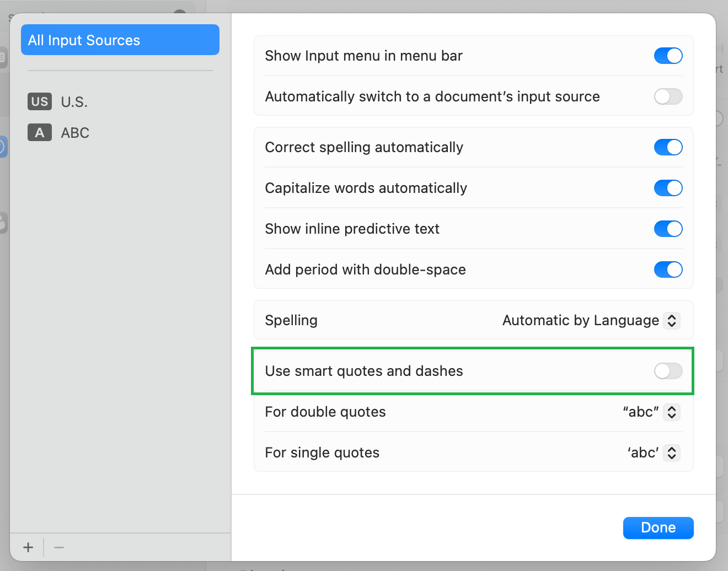The height and width of the screenshot is (571, 728).
Task: Turn off Correct spelling automatically
Action: pos(668,147)
